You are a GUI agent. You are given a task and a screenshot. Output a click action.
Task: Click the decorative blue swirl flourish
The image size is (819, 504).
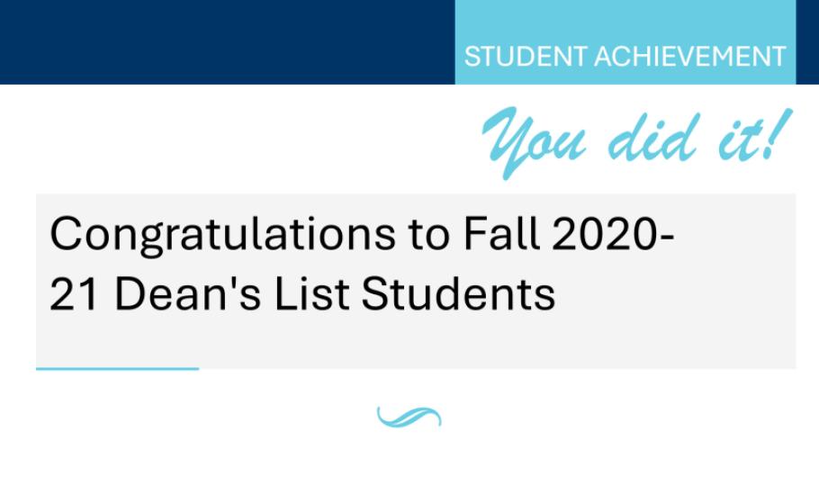coord(409,416)
